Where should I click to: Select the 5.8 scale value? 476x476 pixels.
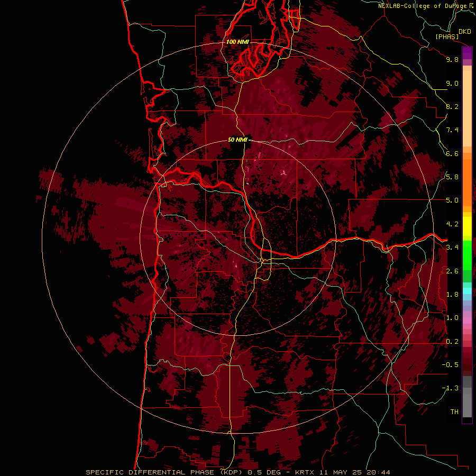point(452,177)
